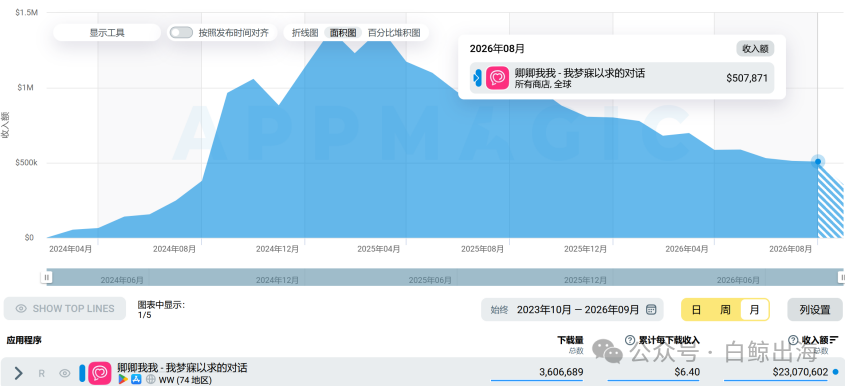Open date range 2023年10月 — 2026年09月 picker
Viewport: 845px width, 386px height.
tap(572, 309)
